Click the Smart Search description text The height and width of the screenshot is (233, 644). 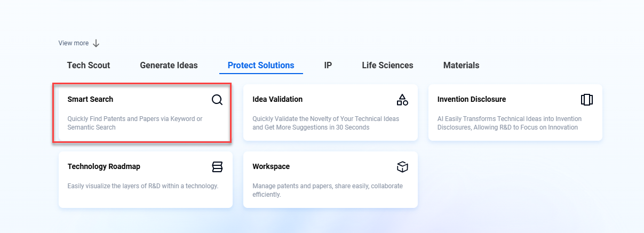tap(134, 123)
